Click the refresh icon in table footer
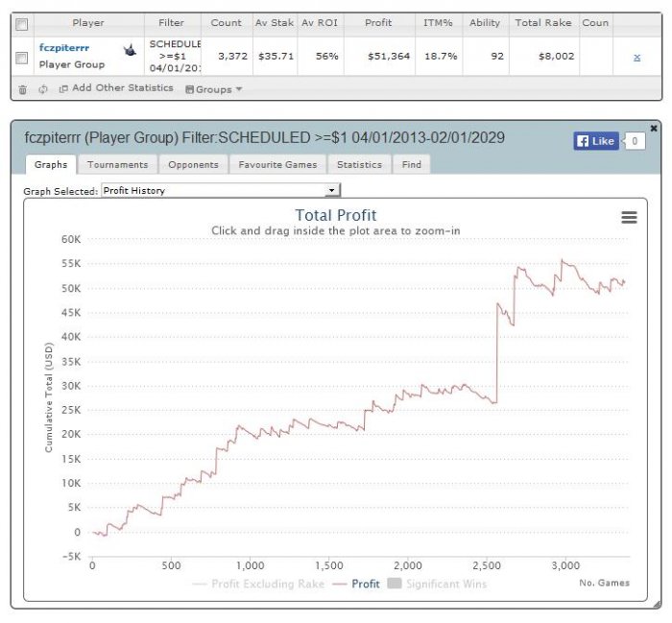 click(x=43, y=89)
